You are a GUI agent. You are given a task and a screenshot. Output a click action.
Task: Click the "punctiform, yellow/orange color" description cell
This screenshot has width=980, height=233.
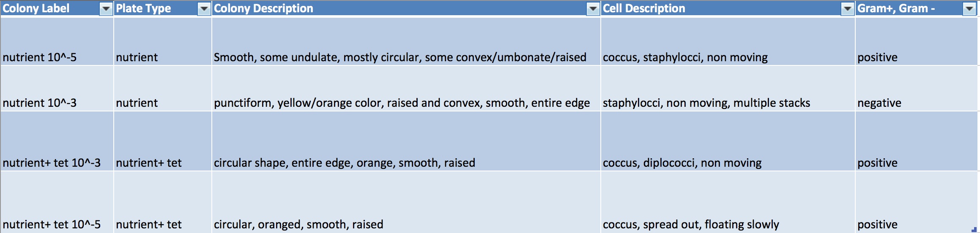(402, 103)
